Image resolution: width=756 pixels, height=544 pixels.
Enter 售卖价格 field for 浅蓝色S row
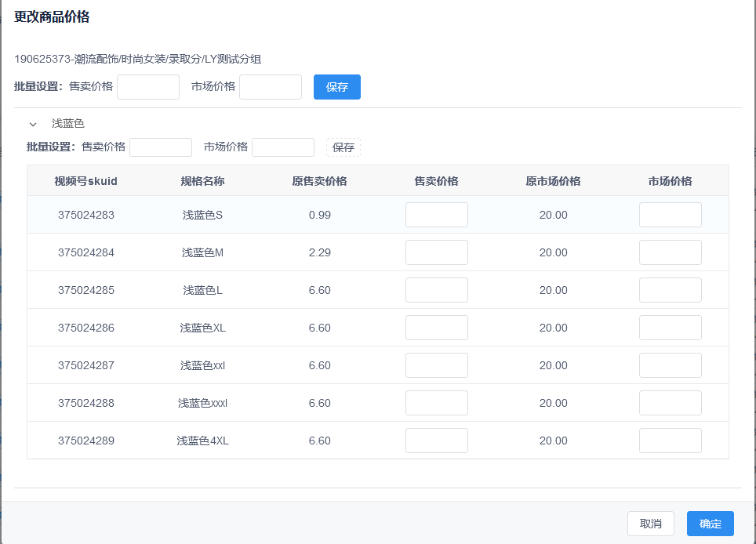click(x=436, y=215)
